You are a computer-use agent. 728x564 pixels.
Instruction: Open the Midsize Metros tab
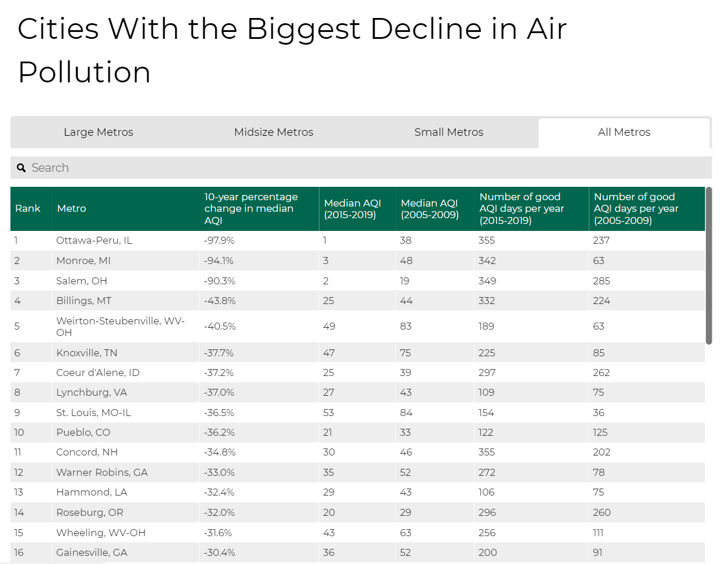pos(274,132)
